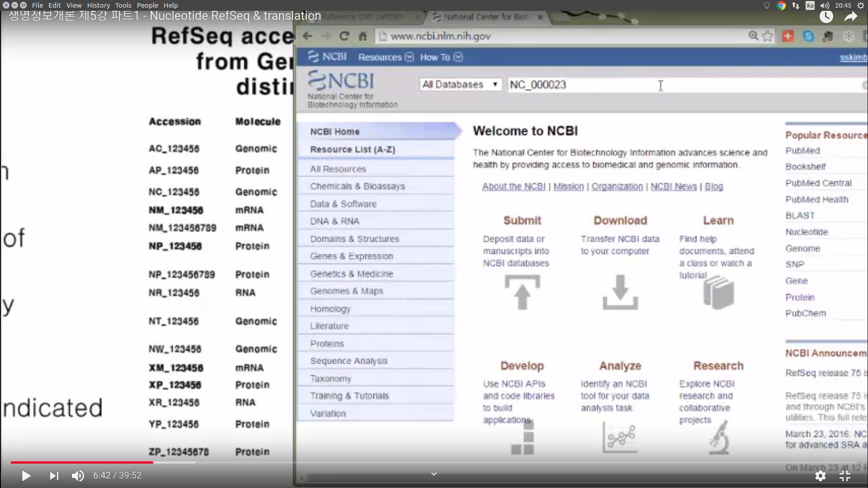Viewport: 868px width, 488px height.
Task: Click the Submit upload icon
Action: pyautogui.click(x=522, y=293)
